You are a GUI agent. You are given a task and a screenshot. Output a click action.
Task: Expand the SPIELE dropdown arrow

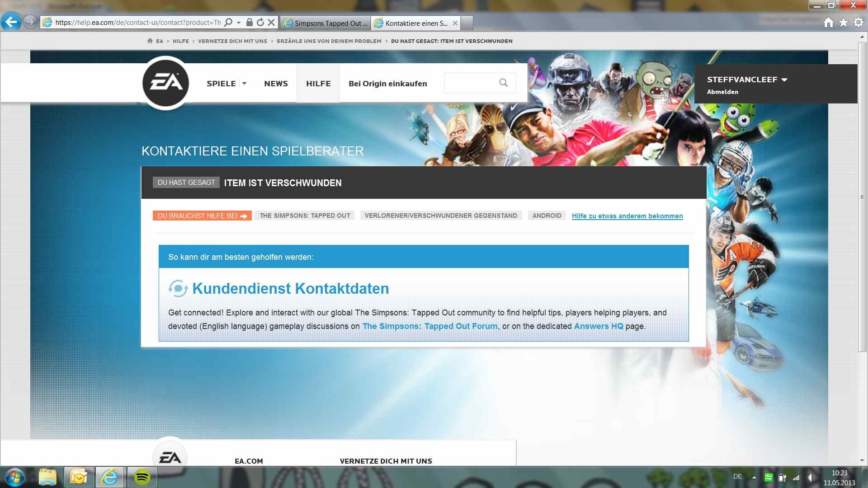[x=244, y=84]
